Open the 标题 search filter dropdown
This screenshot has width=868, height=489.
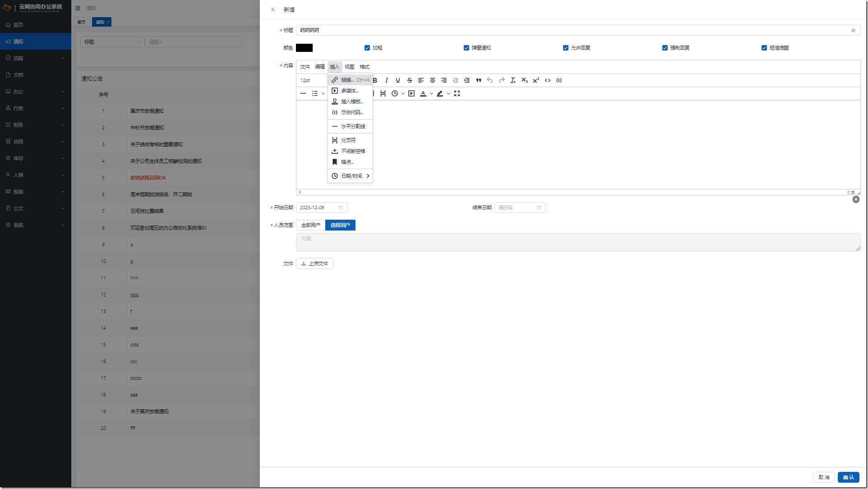tap(112, 42)
